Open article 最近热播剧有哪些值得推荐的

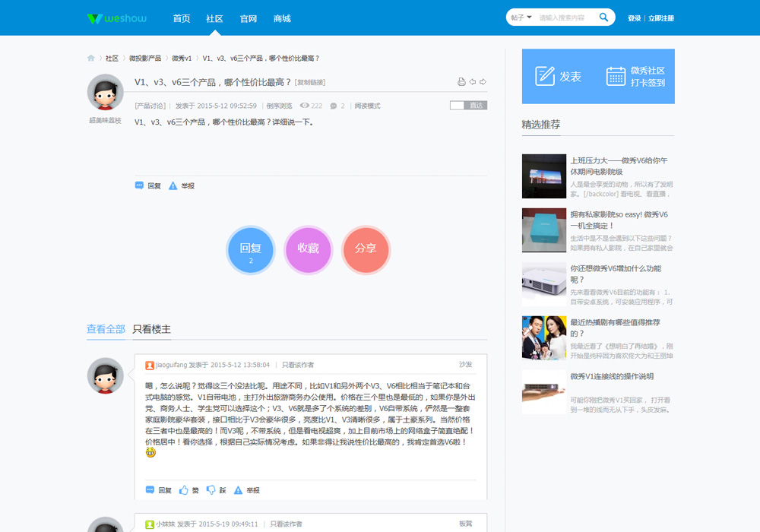615,328
